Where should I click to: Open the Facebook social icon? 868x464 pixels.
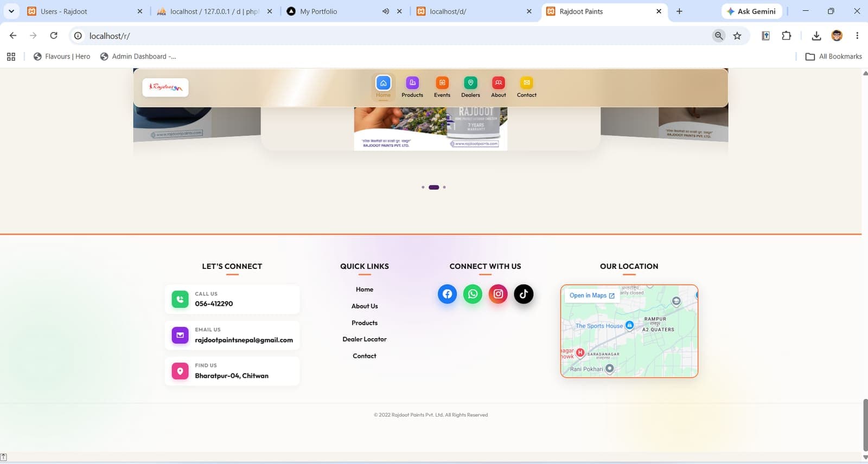(x=447, y=294)
